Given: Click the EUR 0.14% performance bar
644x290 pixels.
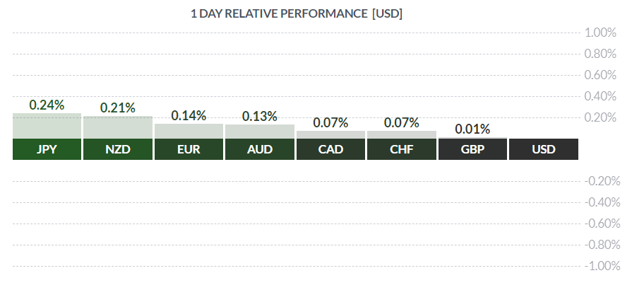Looking at the screenshot, I should [189, 132].
